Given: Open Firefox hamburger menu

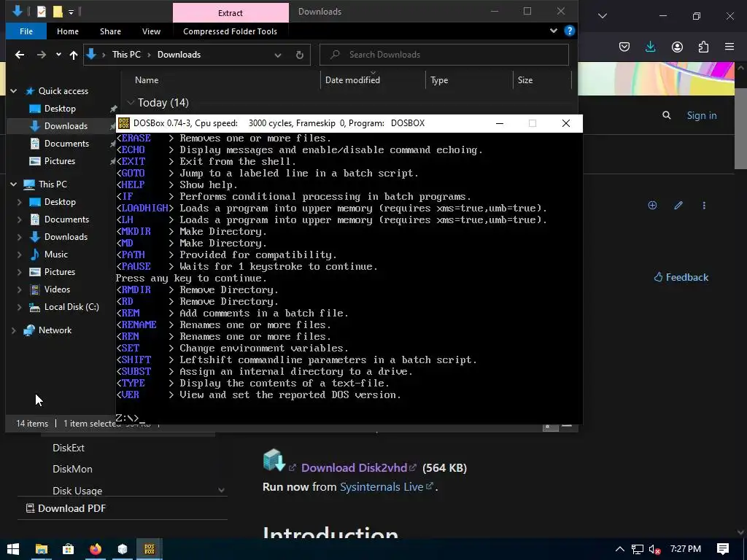Looking at the screenshot, I should tap(729, 47).
